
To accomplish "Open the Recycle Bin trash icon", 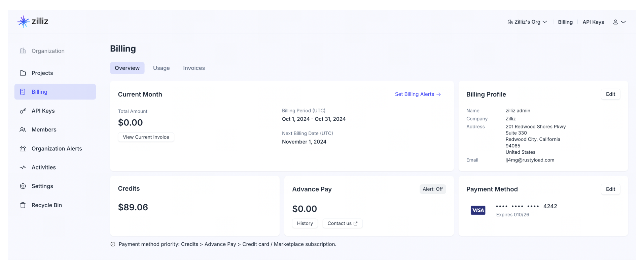I will coord(23,205).
